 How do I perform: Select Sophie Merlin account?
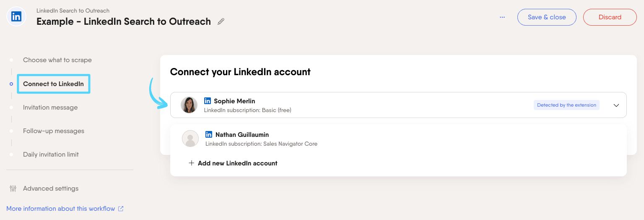[398, 105]
